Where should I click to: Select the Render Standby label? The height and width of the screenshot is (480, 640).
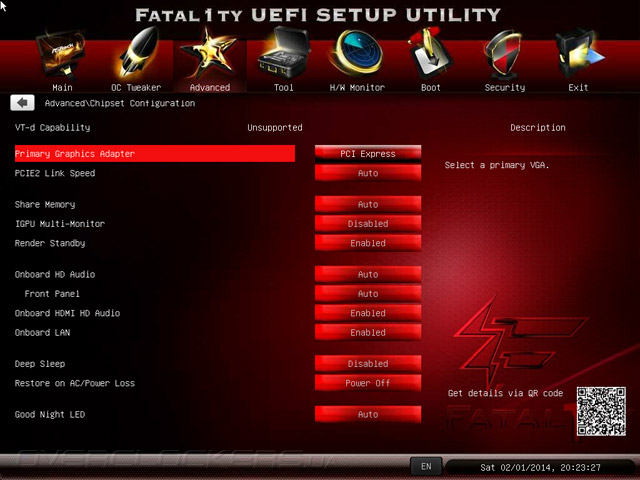coord(50,243)
